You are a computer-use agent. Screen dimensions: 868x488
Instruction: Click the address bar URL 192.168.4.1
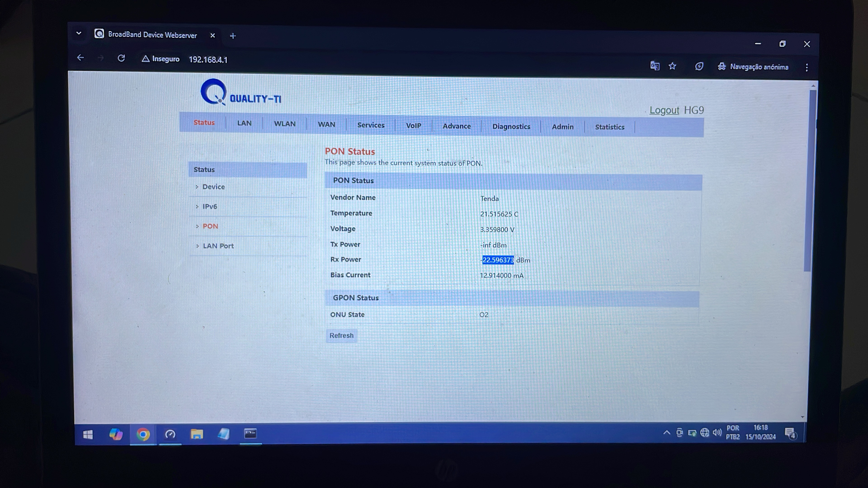pyautogui.click(x=208, y=60)
